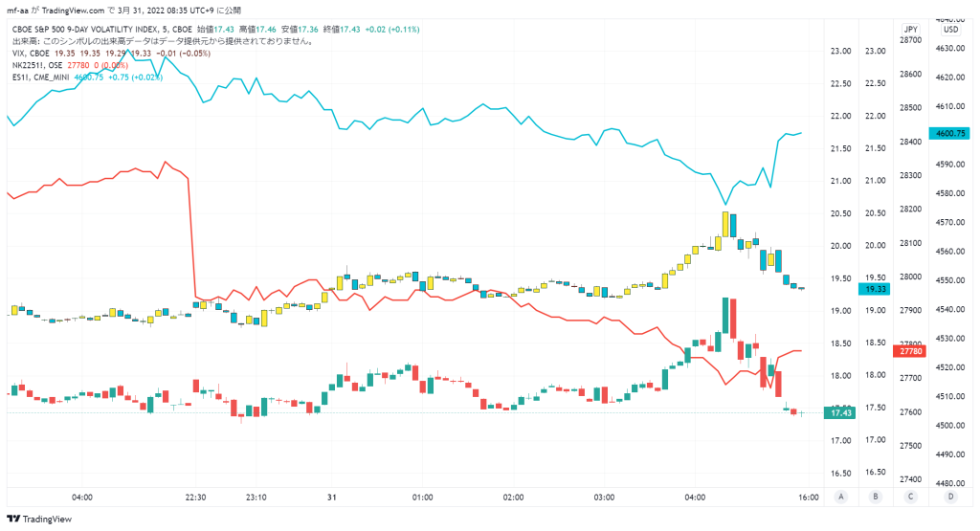Select the NK2251!, OSE legend row
This screenshot has width=980, height=531.
point(70,65)
